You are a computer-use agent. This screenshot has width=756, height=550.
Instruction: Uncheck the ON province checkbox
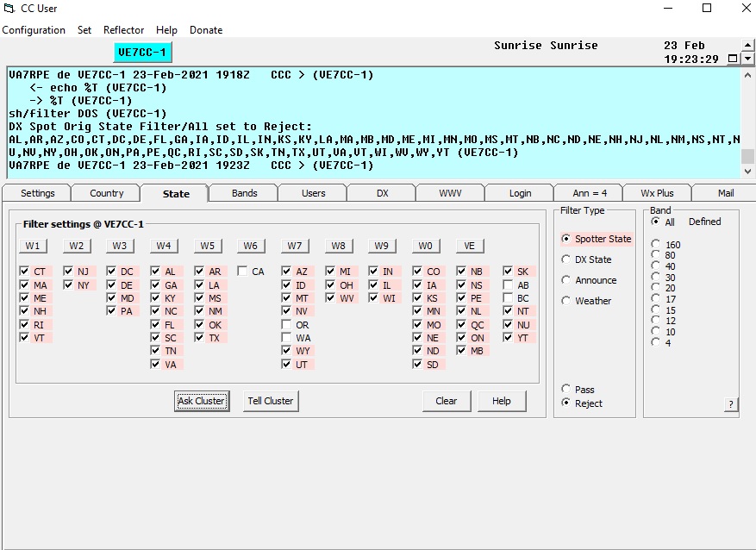[461, 337]
